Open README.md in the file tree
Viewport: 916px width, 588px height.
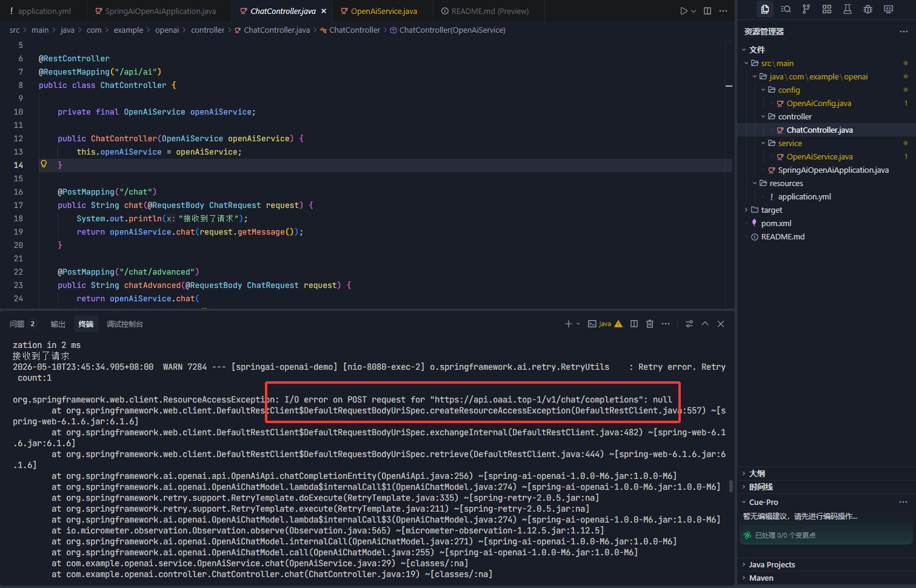click(x=783, y=236)
